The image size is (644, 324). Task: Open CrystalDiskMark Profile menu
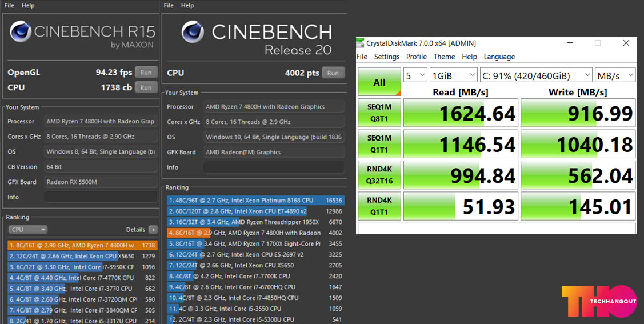click(417, 57)
